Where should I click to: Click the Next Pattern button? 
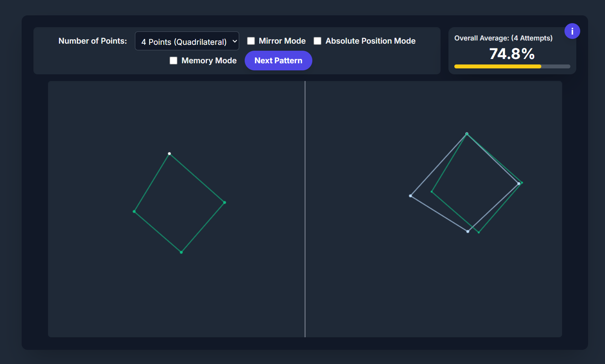pos(279,61)
